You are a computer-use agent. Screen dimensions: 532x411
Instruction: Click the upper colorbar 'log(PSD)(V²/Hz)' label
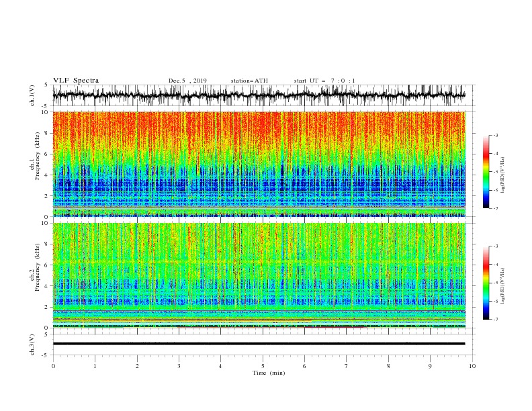(x=502, y=175)
